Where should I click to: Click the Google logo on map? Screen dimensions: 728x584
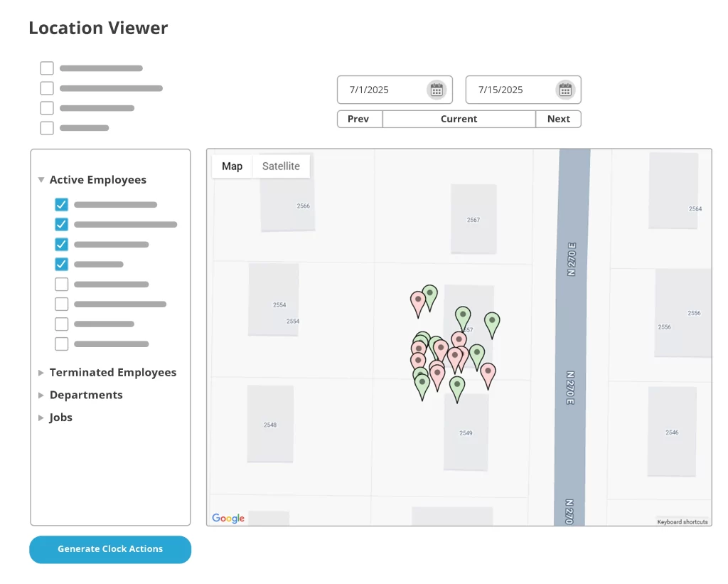click(228, 519)
